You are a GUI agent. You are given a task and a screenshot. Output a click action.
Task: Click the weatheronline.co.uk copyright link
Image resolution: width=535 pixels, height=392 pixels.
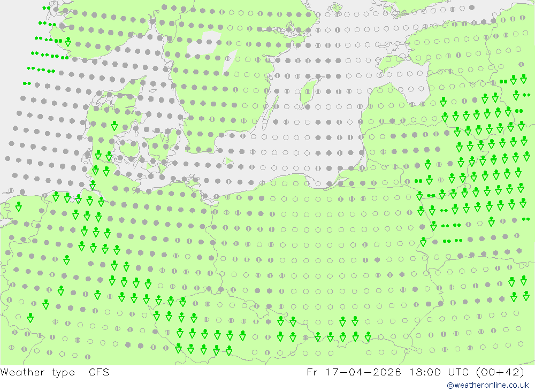click(488, 385)
